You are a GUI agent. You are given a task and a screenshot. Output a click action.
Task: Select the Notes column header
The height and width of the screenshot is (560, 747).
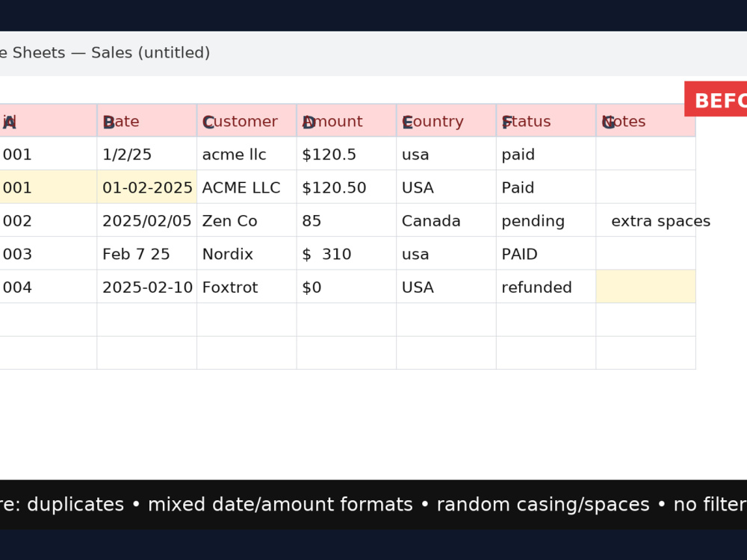pos(646,120)
